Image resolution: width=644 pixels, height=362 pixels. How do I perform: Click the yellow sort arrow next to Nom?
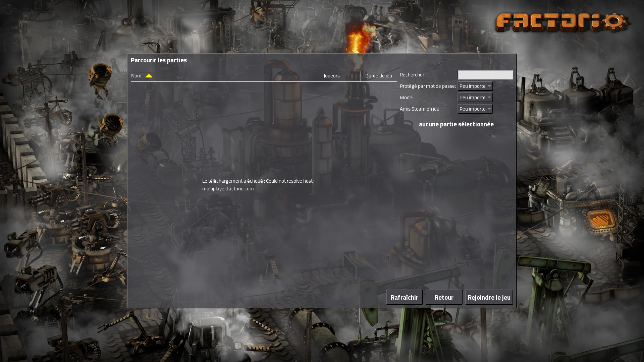pos(149,76)
